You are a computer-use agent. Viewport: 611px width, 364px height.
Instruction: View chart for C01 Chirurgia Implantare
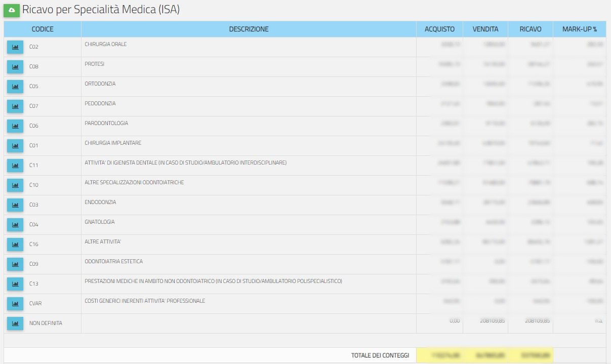click(x=15, y=146)
